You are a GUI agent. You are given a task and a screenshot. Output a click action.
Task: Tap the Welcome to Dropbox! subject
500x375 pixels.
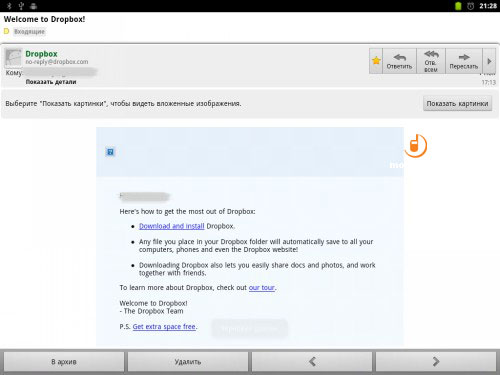click(44, 19)
